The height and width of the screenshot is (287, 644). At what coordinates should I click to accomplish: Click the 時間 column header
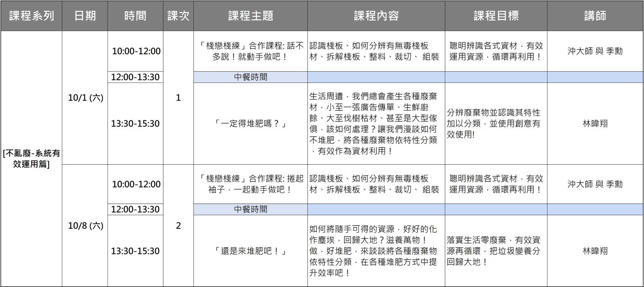pos(135,16)
